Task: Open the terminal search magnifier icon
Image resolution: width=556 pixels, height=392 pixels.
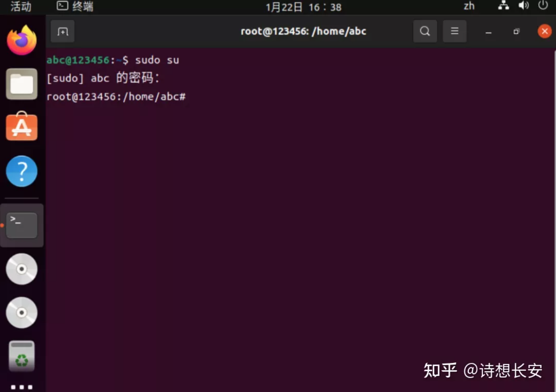Action: click(x=424, y=31)
